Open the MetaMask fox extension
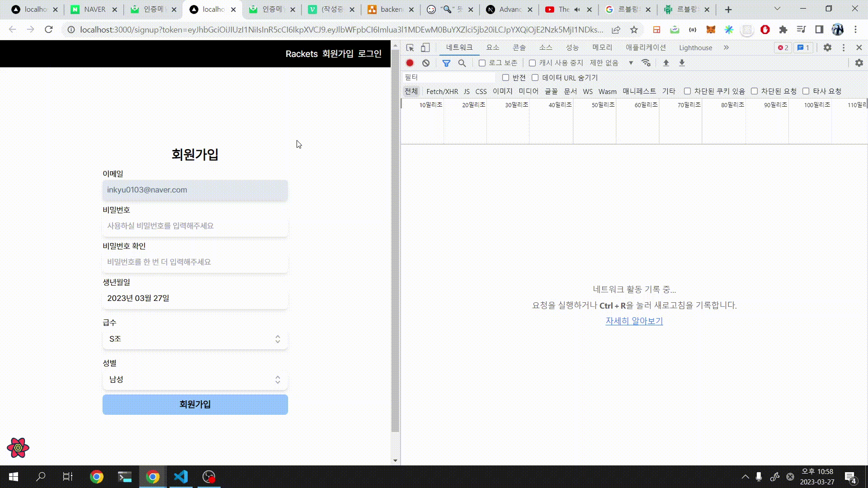868x488 pixels. point(711,30)
